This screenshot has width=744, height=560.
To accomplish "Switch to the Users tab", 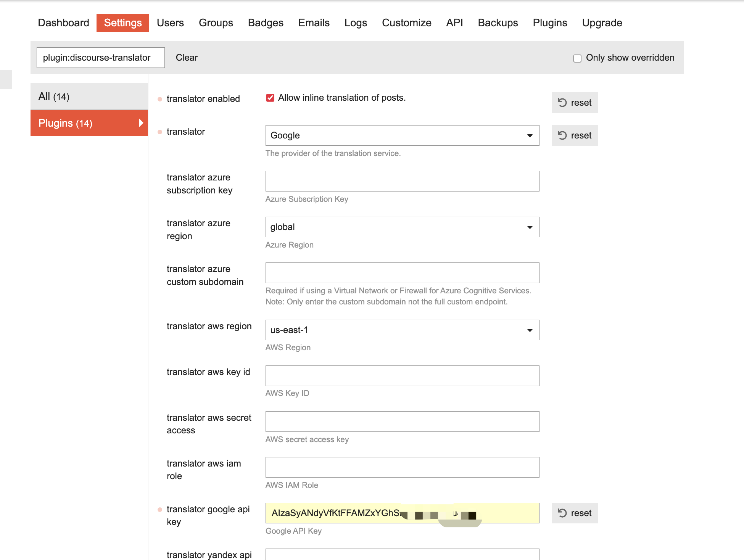I will (x=170, y=23).
